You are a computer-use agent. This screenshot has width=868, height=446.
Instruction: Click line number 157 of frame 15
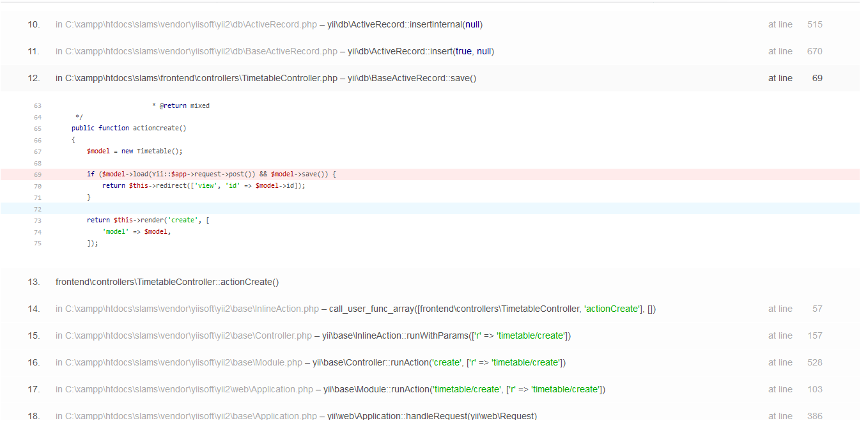click(815, 335)
